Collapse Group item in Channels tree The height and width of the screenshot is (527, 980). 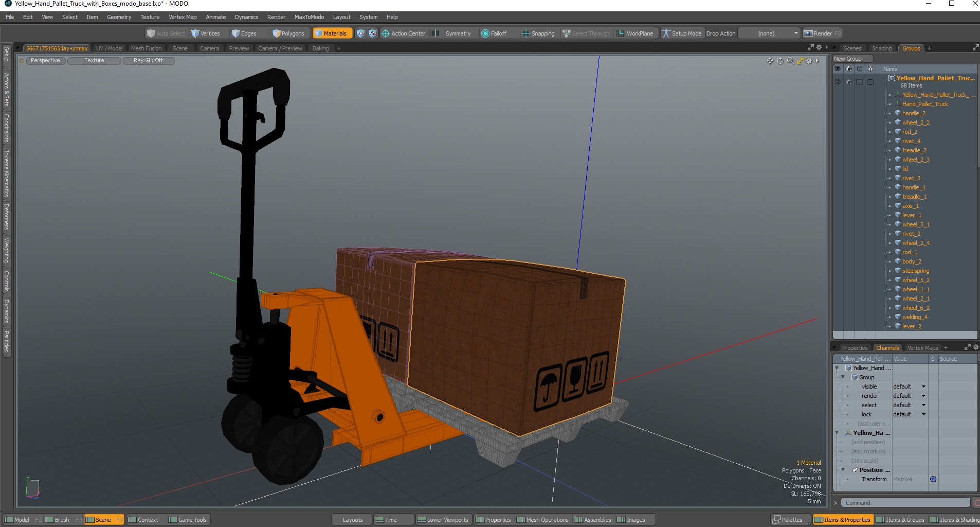click(x=843, y=377)
